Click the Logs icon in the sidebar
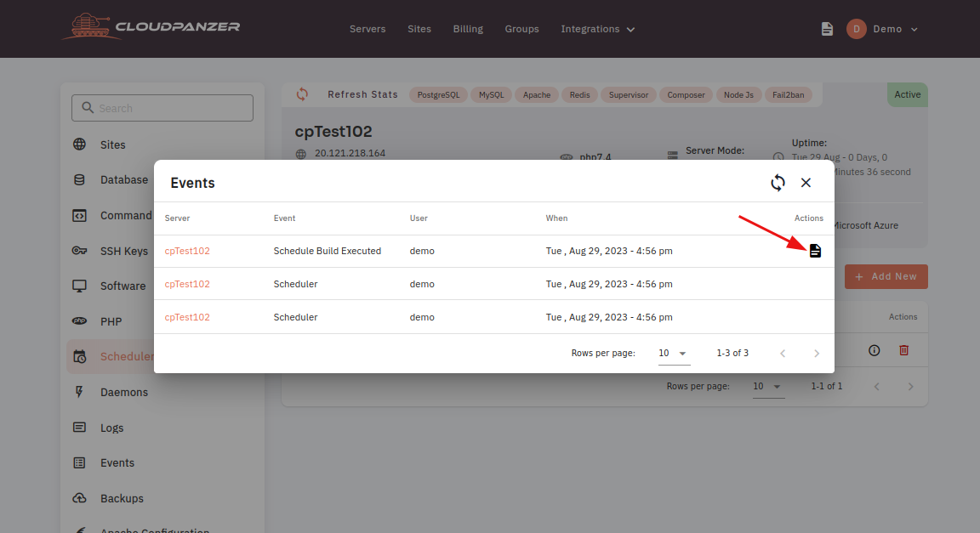Screen dimensions: 980x533 click(79, 428)
